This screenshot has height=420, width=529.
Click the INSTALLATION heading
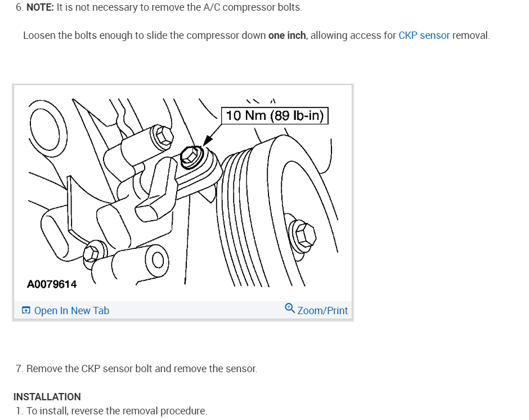click(x=47, y=397)
